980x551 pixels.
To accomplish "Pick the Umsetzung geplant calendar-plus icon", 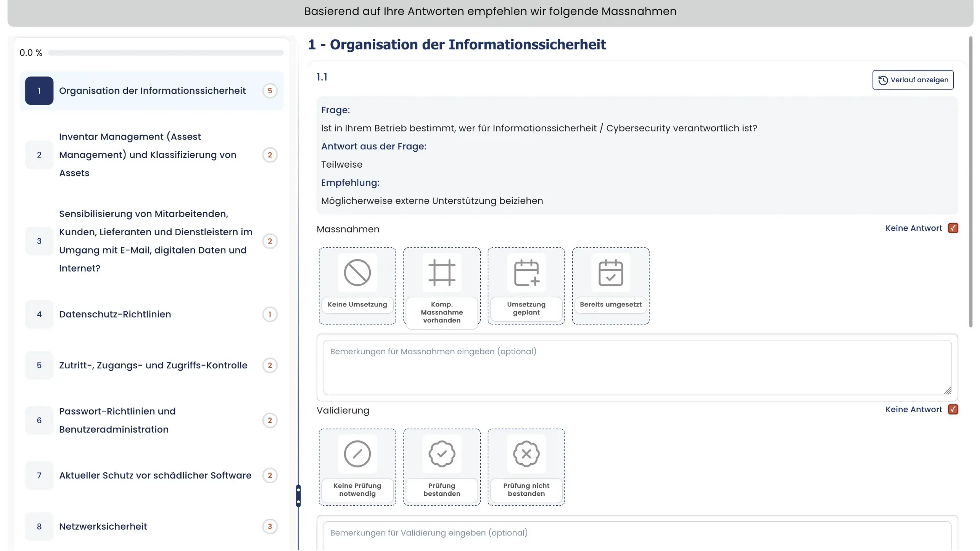I will pyautogui.click(x=526, y=272).
